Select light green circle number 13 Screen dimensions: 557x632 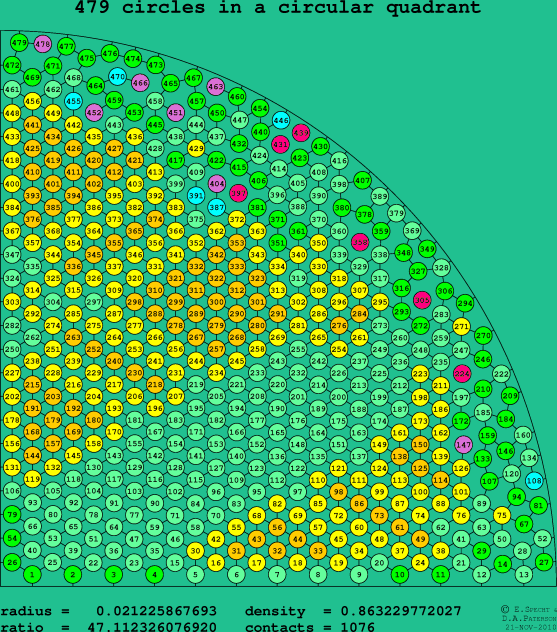point(524,574)
